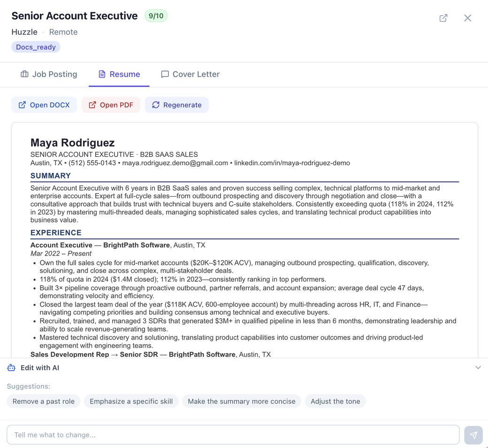Image resolution: width=488 pixels, height=448 pixels.
Task: Pick 'Make the summary more concise' suggestion
Action: [242, 401]
